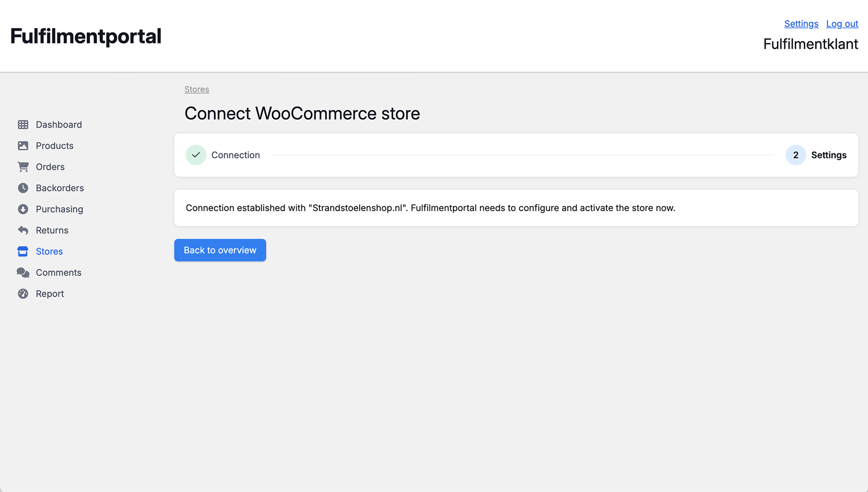
Task: Select the Stores shop icon in sidebar
Action: pyautogui.click(x=23, y=251)
